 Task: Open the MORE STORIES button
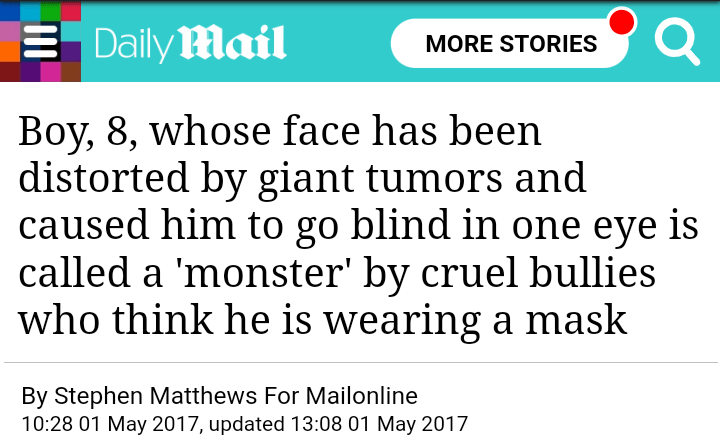point(510,44)
